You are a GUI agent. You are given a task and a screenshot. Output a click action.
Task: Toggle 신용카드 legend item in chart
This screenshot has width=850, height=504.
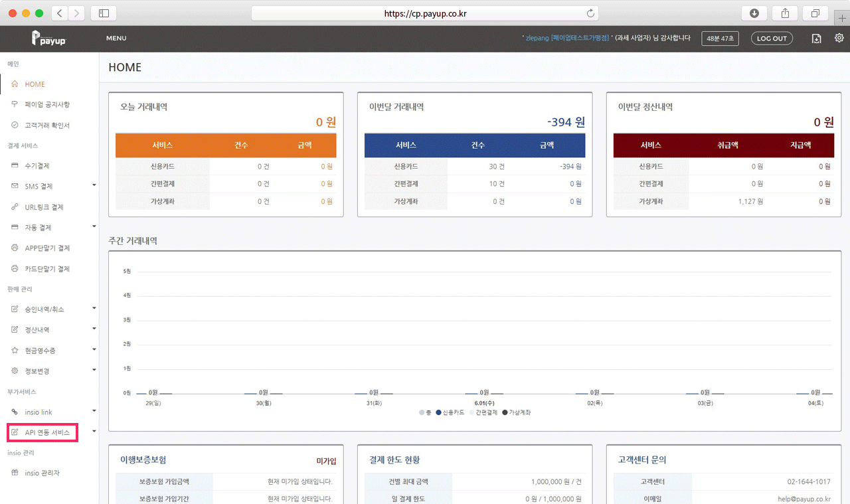pos(450,412)
